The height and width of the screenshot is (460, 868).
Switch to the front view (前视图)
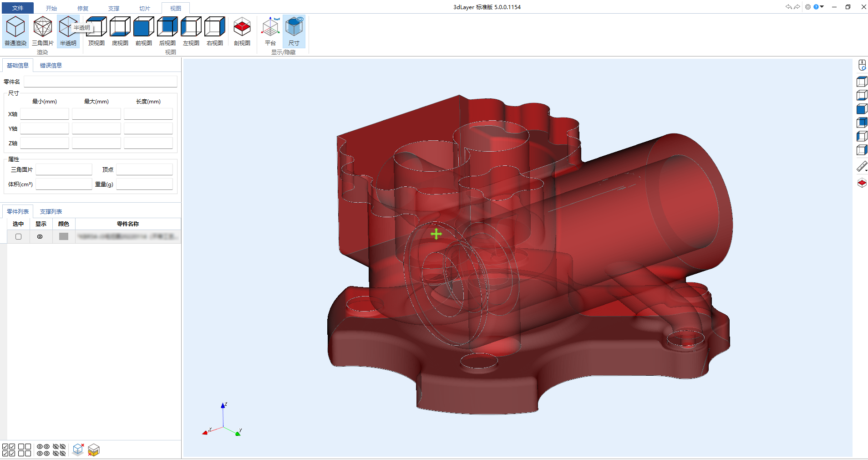144,31
